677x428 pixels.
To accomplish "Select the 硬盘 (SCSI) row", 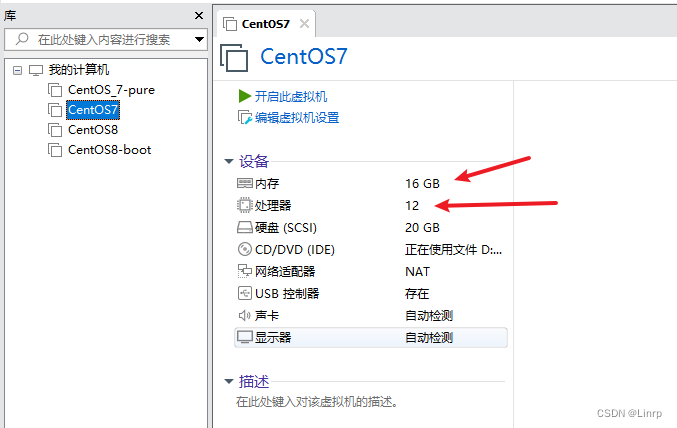I will [x=371, y=228].
